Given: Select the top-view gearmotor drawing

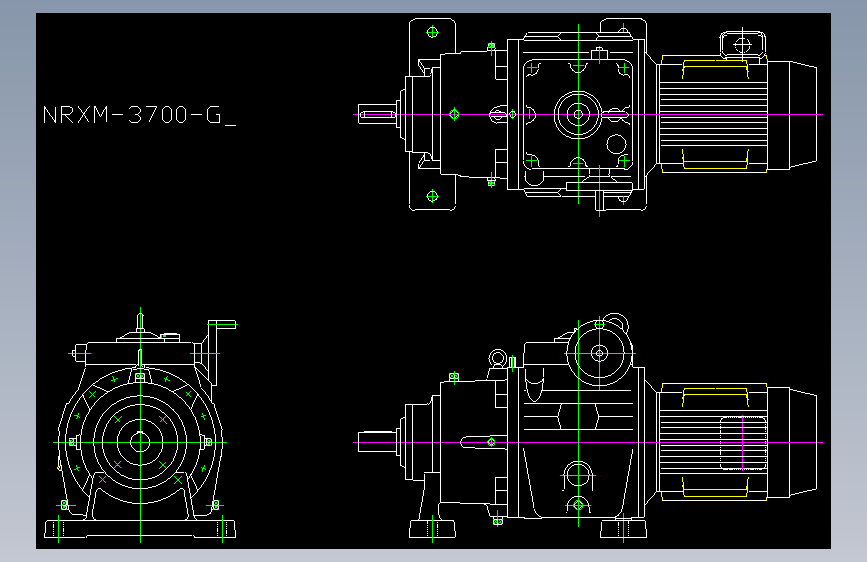Looking at the screenshot, I should [x=588, y=117].
